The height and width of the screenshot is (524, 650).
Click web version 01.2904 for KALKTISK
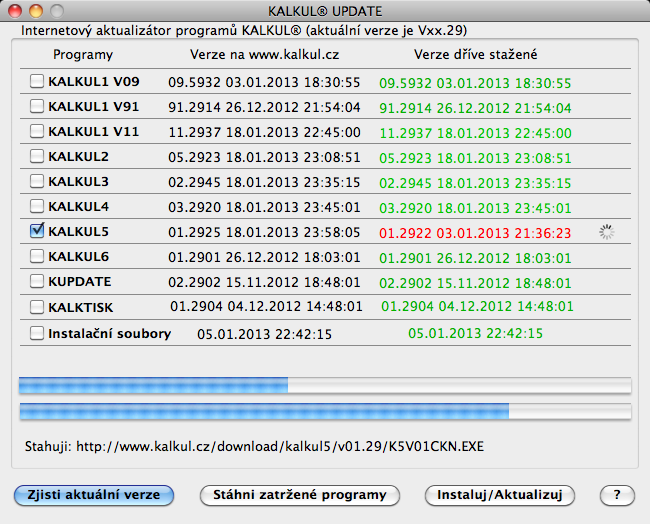click(266, 306)
